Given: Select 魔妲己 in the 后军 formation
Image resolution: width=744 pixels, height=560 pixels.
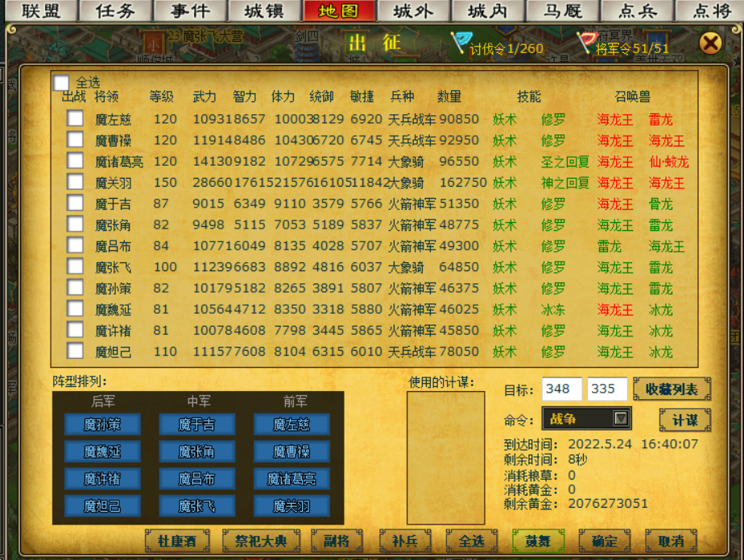Looking at the screenshot, I should coord(102,506).
